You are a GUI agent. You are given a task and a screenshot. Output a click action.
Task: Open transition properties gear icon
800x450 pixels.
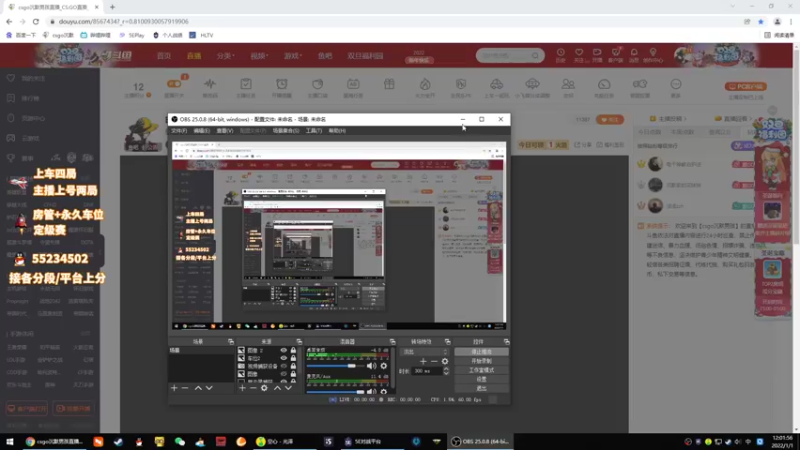pos(445,361)
